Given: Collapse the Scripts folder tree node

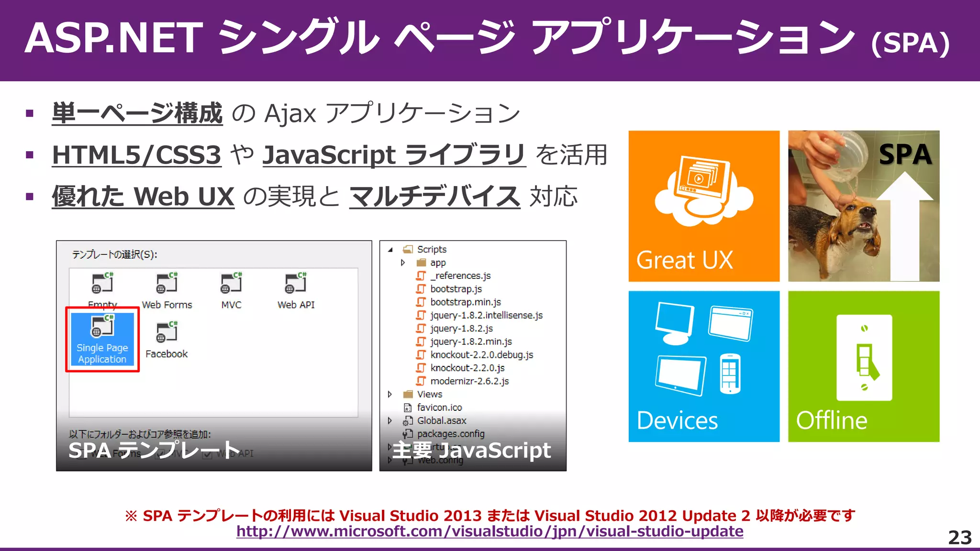Looking at the screenshot, I should coord(390,250).
